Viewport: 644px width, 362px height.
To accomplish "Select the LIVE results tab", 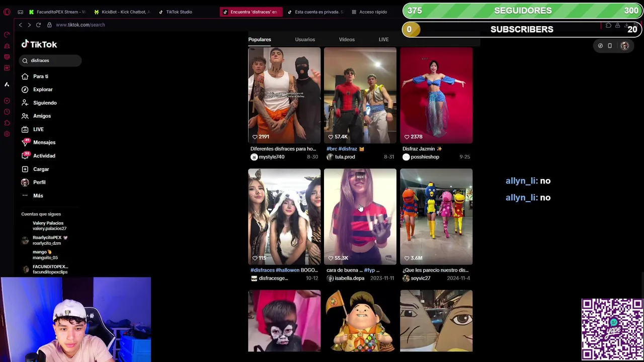I will tap(383, 39).
